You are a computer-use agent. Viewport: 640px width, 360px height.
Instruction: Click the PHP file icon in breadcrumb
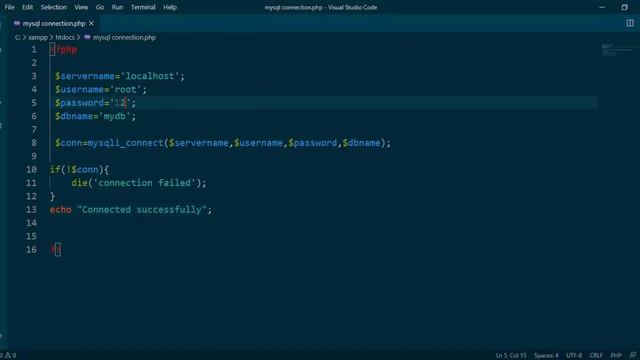coord(87,37)
